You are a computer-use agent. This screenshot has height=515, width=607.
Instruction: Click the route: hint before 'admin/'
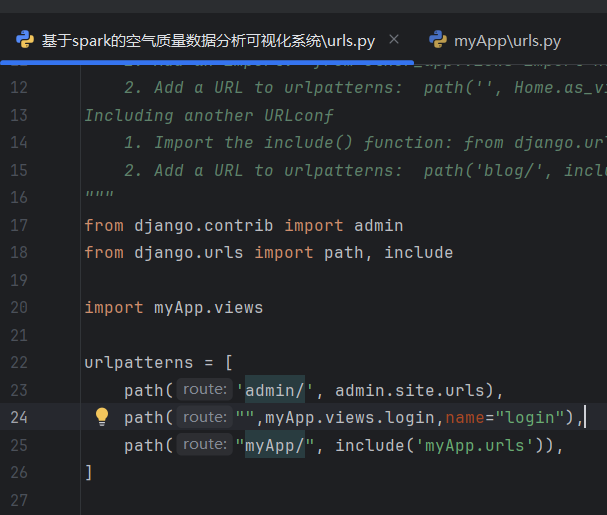click(205, 389)
